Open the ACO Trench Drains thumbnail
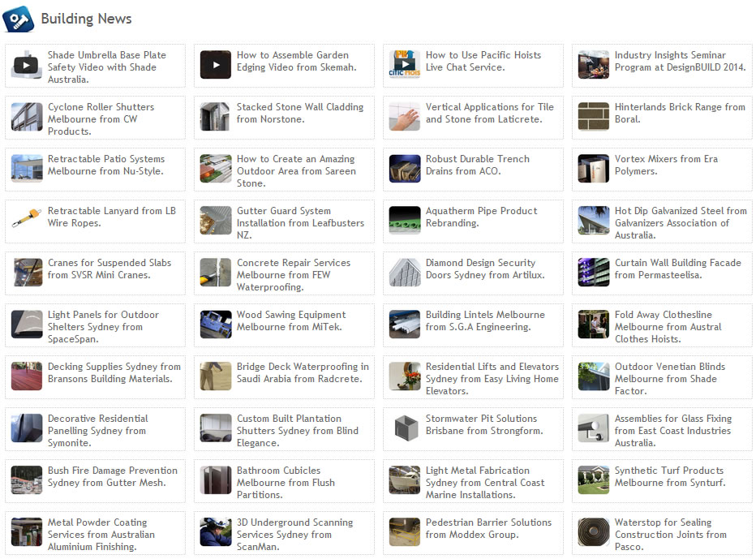756x559 pixels. [405, 168]
